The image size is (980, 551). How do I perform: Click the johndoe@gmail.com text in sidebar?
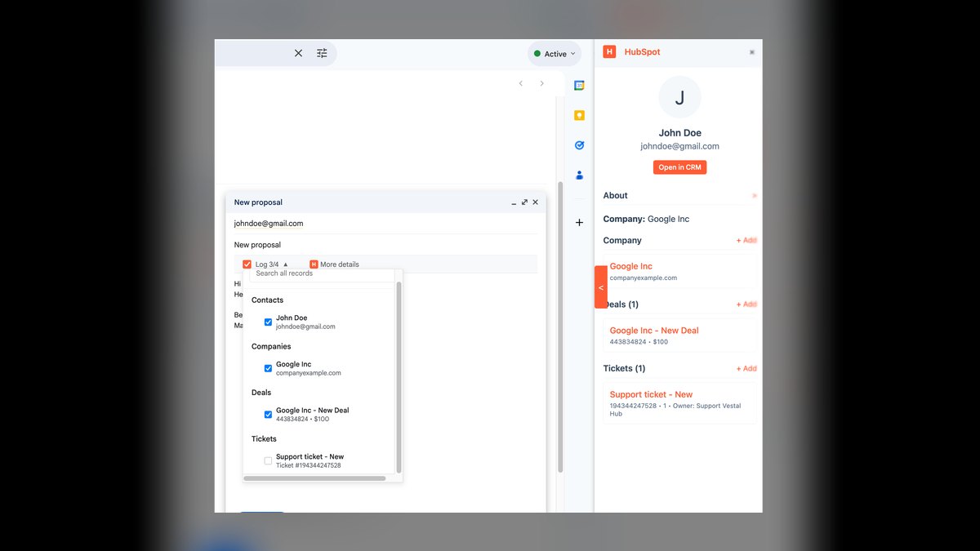(679, 146)
